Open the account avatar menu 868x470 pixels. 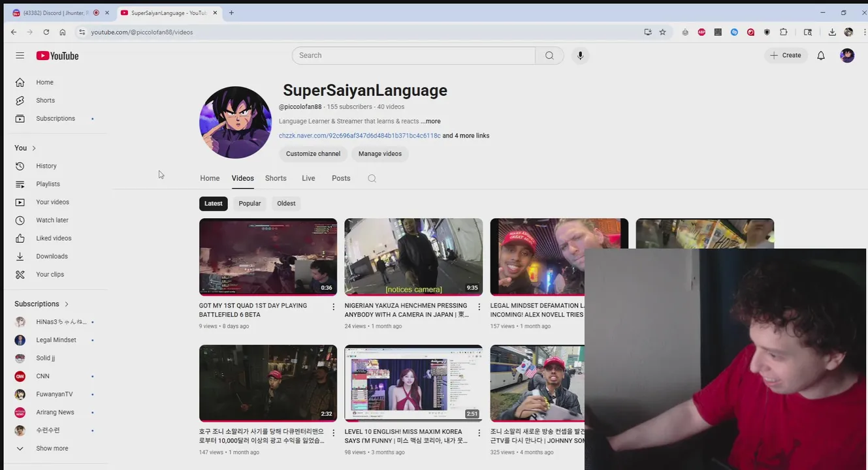pyautogui.click(x=847, y=55)
